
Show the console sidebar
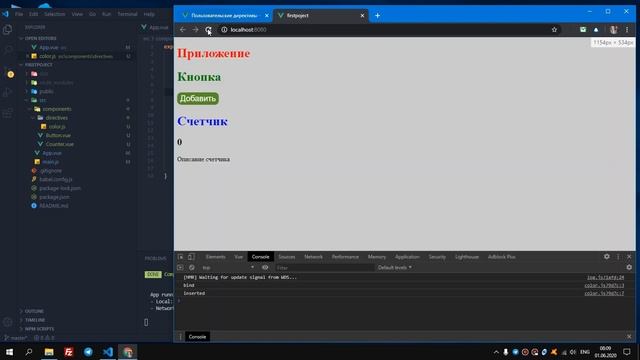(x=180, y=267)
